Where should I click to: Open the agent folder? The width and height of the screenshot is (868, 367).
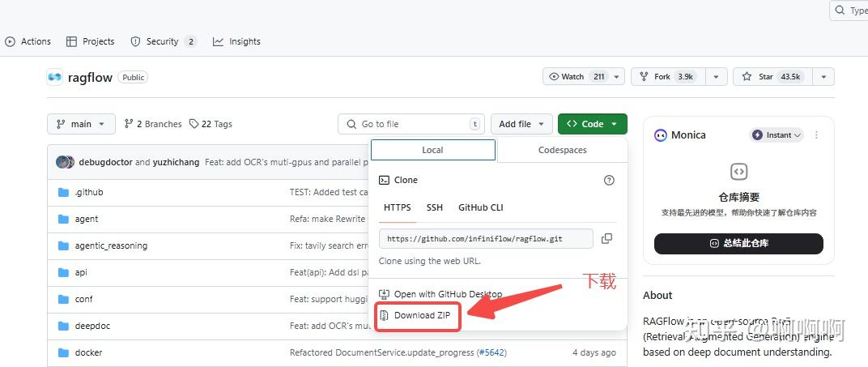point(87,219)
